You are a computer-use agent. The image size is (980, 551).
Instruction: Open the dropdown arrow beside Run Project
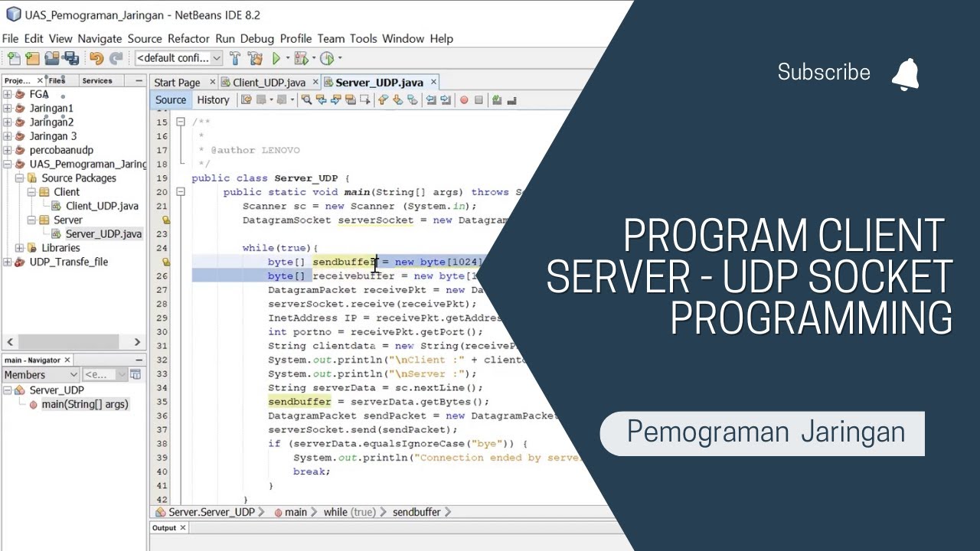[288, 58]
